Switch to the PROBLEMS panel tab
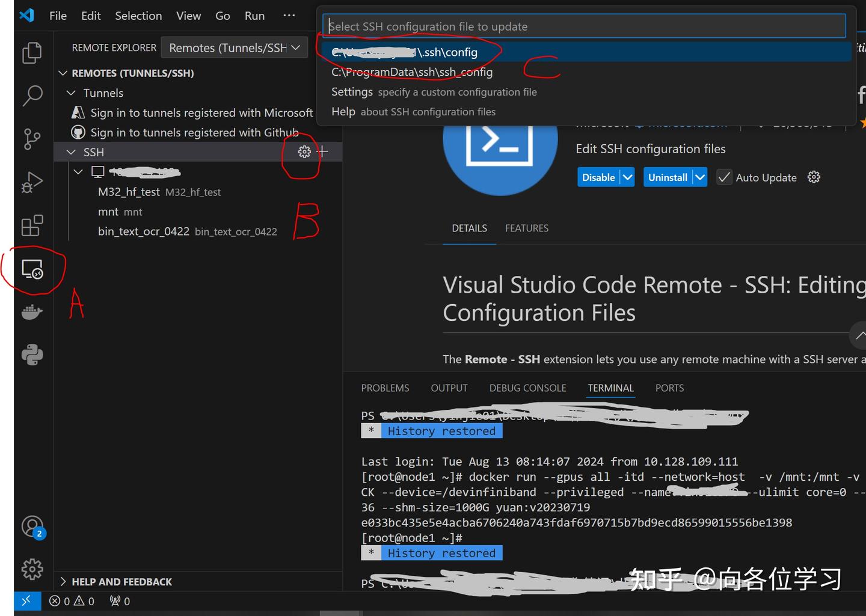The width and height of the screenshot is (866, 616). coord(385,388)
